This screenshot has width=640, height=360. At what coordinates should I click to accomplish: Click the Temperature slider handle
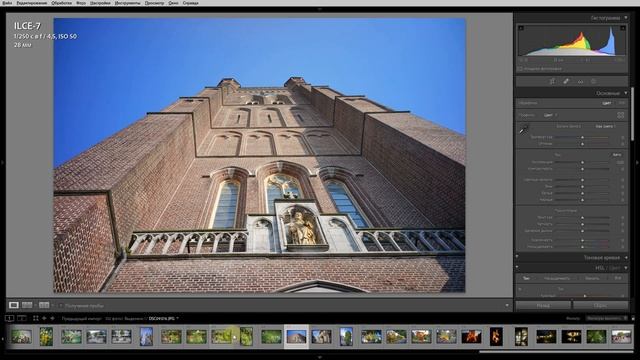coord(582,138)
